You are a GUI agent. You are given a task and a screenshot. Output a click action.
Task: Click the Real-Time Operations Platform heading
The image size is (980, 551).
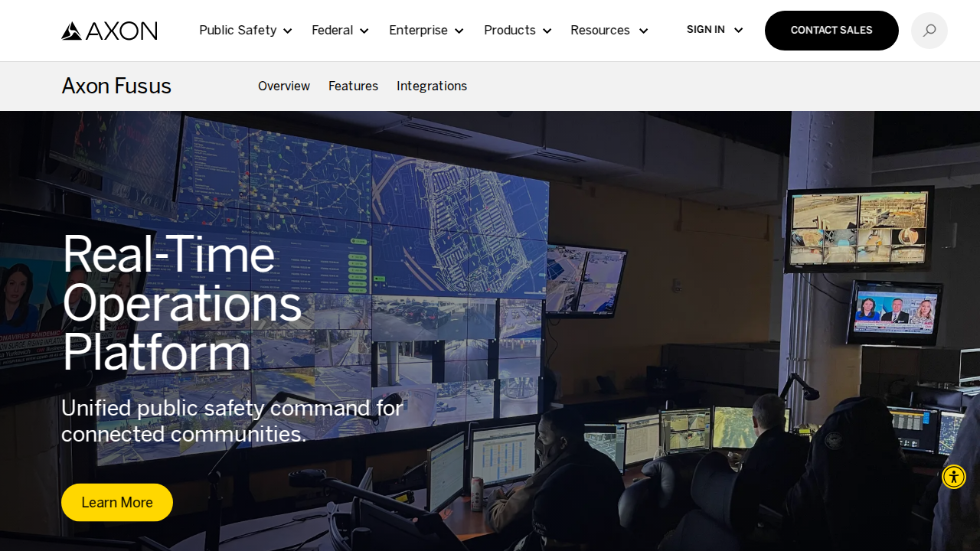[182, 303]
